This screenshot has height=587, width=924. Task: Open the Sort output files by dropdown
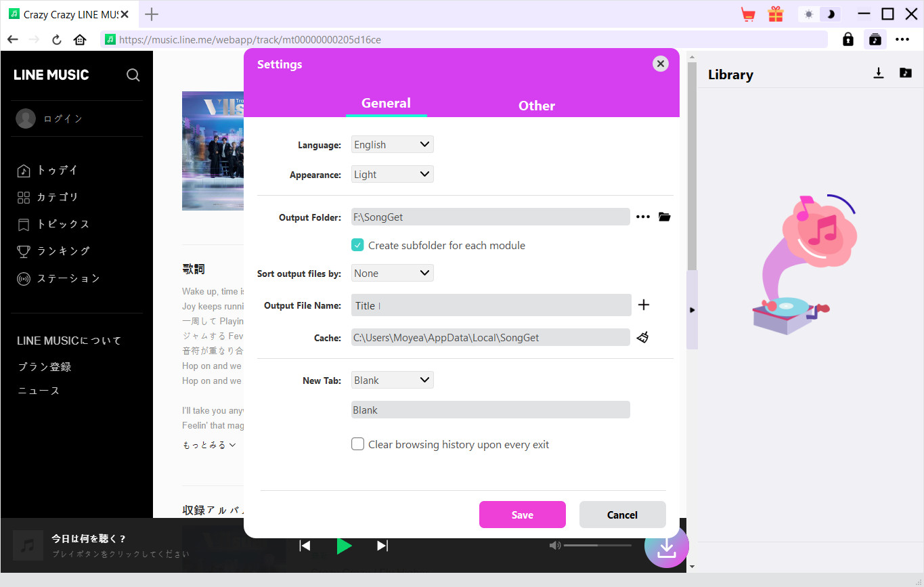(x=393, y=273)
